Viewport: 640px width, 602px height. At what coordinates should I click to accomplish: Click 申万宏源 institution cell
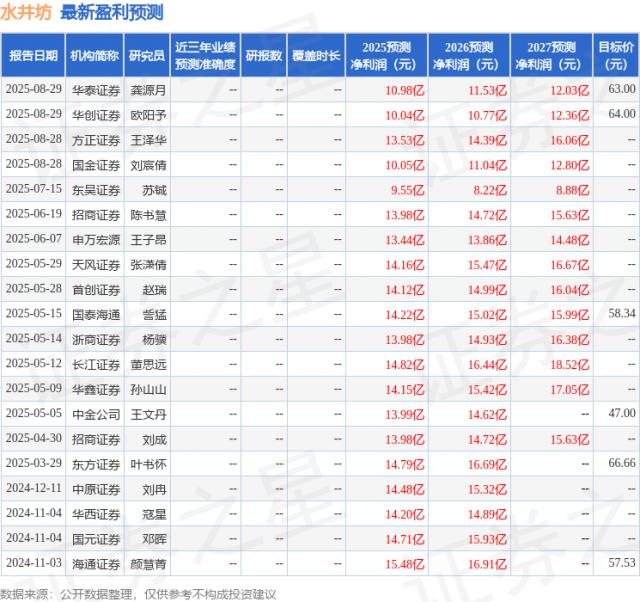[x=96, y=240]
